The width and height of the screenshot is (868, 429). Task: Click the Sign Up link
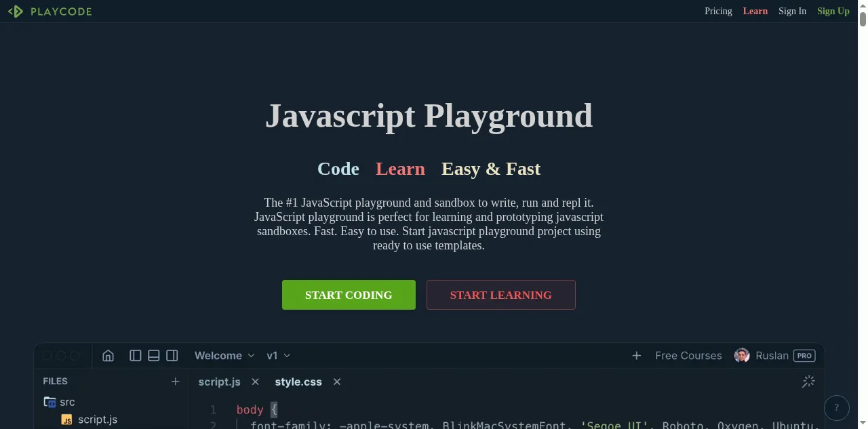click(833, 11)
